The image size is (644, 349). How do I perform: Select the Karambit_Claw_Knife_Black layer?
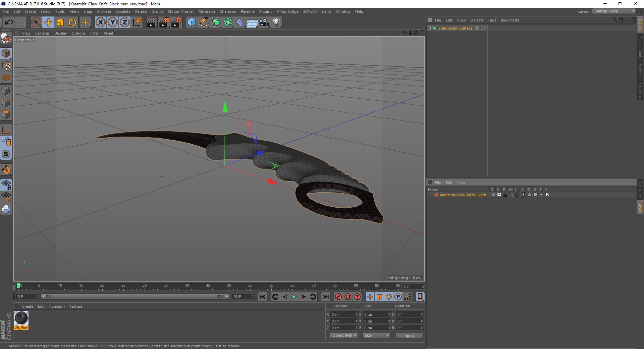(x=463, y=195)
